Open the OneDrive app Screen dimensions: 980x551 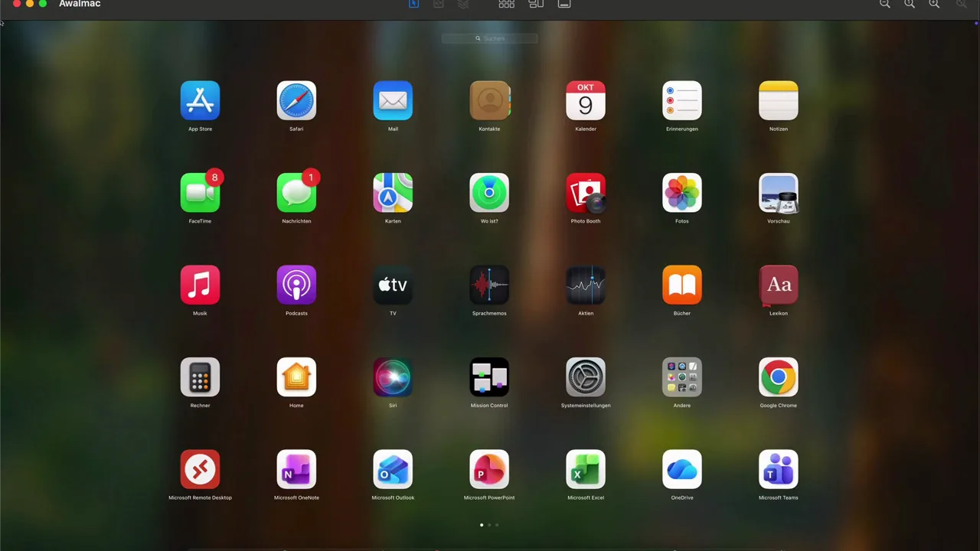pos(682,469)
